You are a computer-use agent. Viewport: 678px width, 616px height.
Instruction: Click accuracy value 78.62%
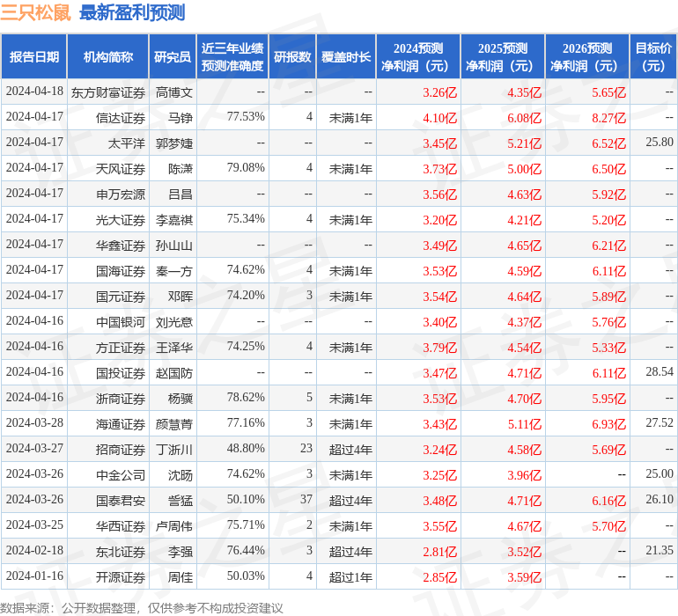coord(246,397)
